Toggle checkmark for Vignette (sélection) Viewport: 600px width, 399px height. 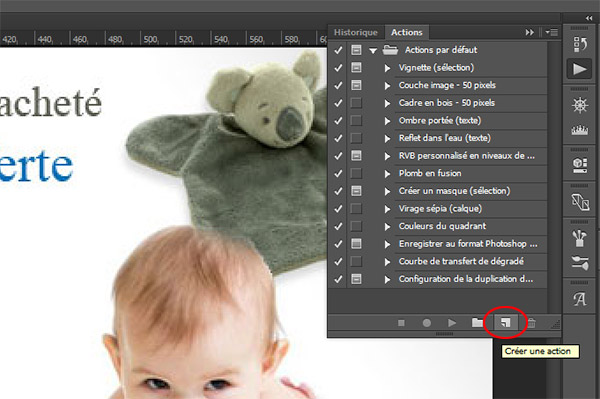pyautogui.click(x=338, y=68)
